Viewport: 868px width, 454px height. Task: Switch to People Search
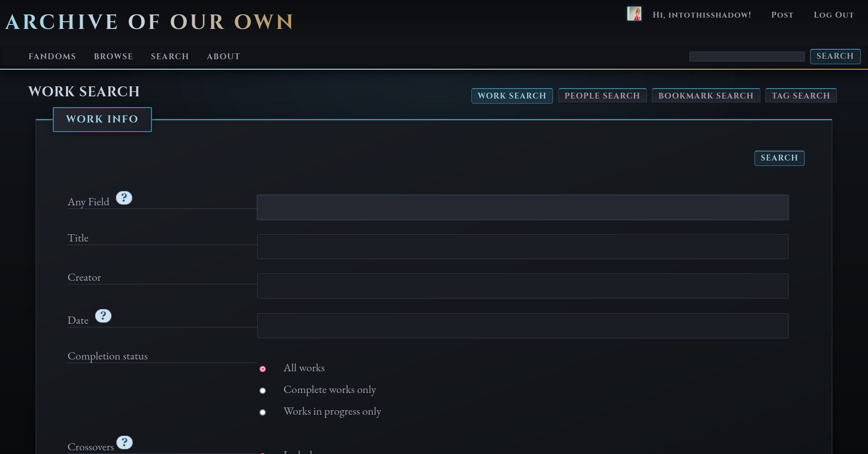click(x=602, y=96)
